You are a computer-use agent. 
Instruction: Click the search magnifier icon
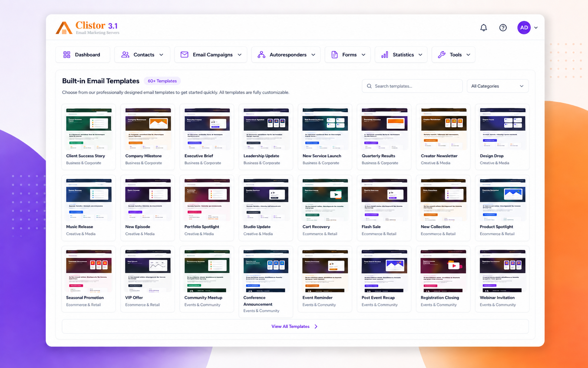369,86
